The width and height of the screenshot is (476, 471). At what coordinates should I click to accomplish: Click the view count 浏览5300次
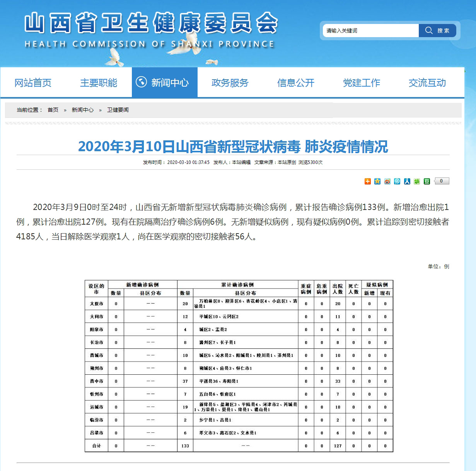click(311, 162)
